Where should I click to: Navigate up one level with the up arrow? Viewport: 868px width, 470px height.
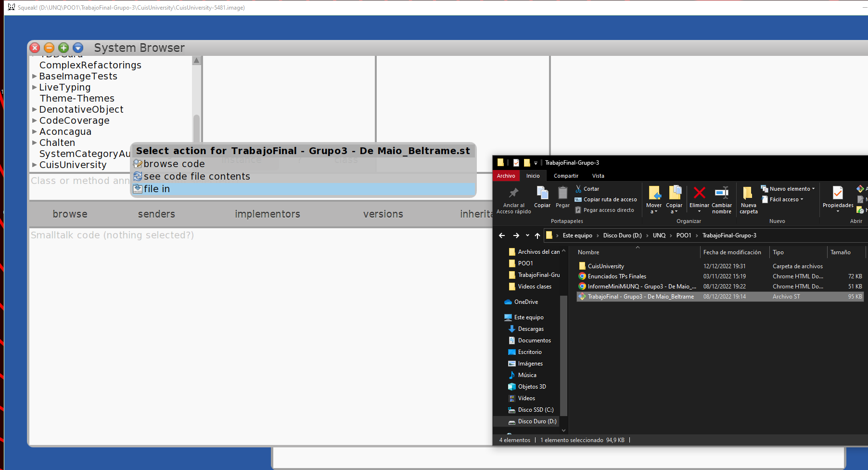coord(537,235)
